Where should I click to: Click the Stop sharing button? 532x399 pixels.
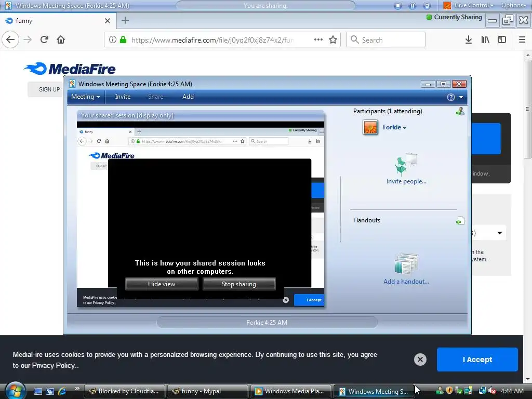239,284
